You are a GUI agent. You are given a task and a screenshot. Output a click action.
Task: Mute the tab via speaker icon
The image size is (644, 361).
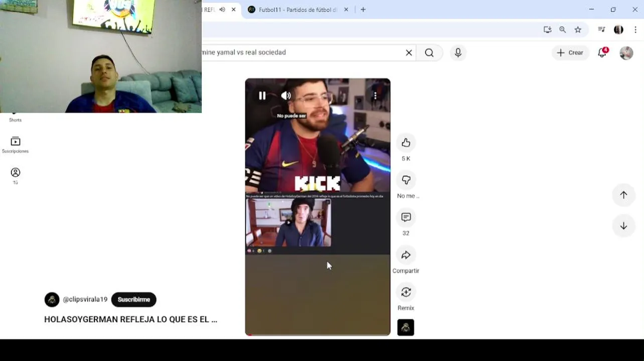(x=222, y=10)
